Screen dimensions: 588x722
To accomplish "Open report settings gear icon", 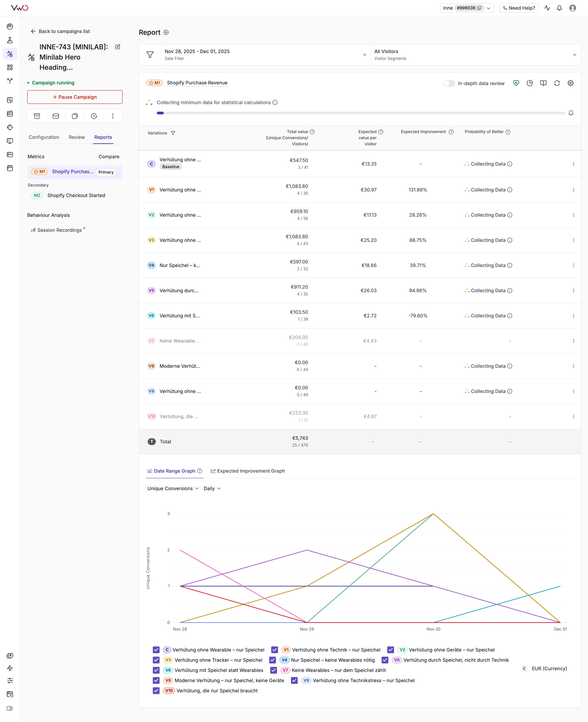I will click(x=570, y=83).
